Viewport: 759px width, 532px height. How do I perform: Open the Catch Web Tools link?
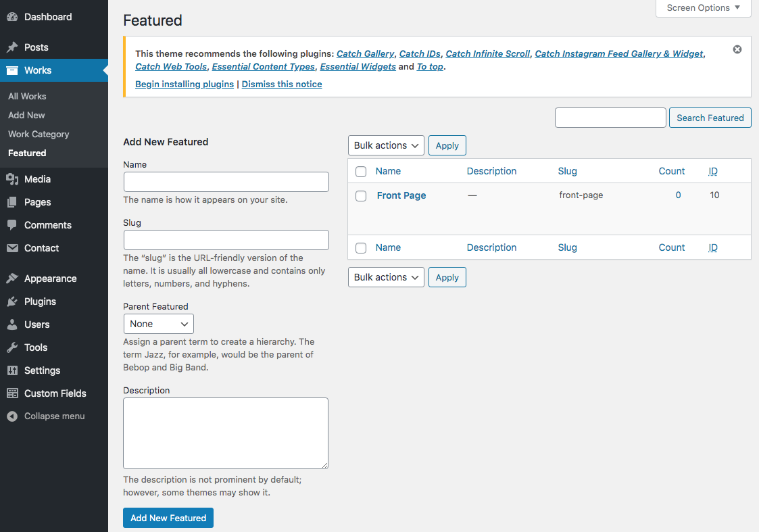point(171,67)
